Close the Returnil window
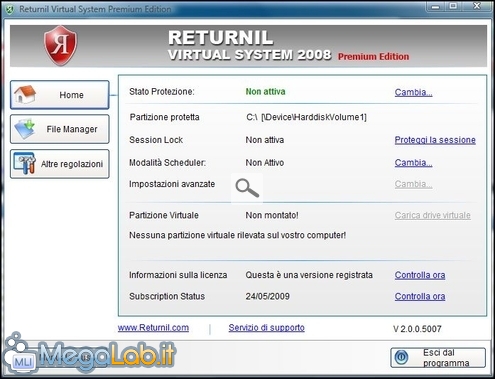This screenshot has width=495, height=379. pyautogui.click(x=477, y=6)
